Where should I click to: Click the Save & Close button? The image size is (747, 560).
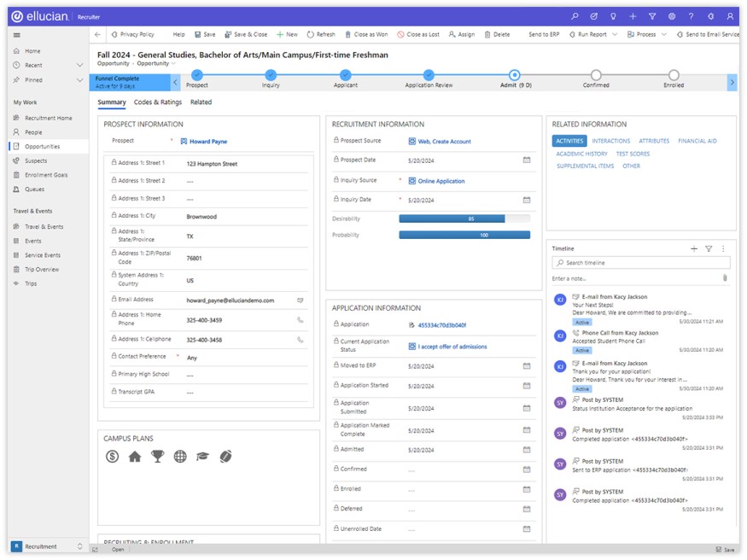tap(245, 34)
